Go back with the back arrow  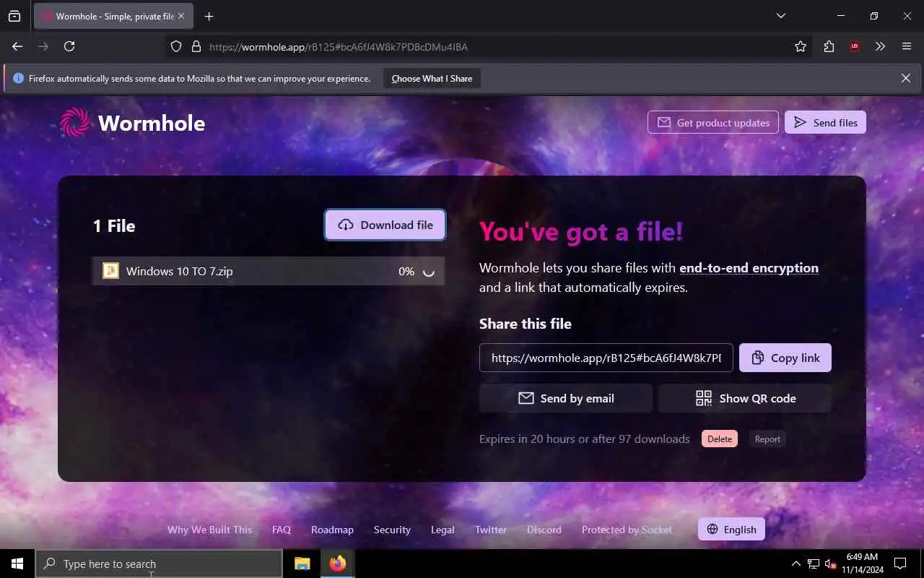click(x=17, y=46)
